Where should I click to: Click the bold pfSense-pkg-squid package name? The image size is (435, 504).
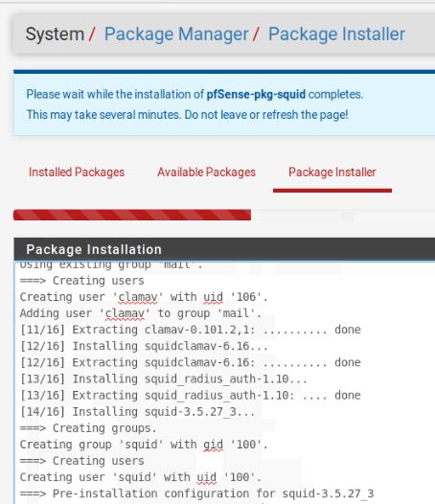[256, 95]
